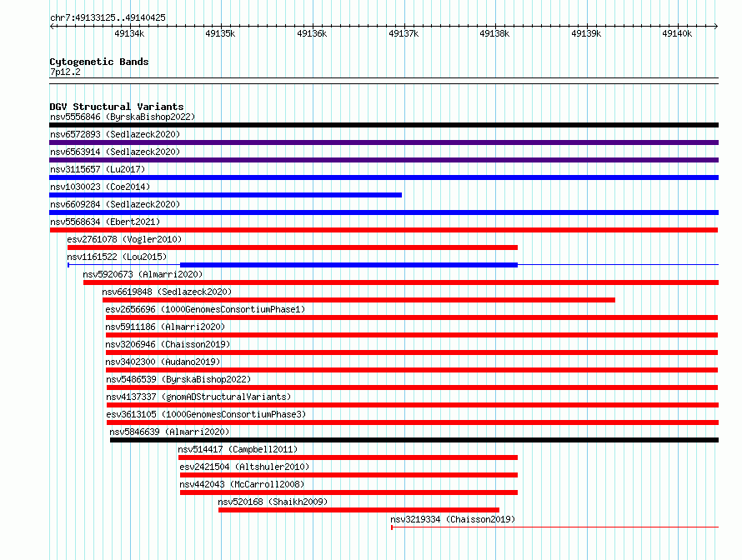Image resolution: width=742 pixels, height=560 pixels.
Task: Click the red bar under nsv5911186
Action: click(x=412, y=335)
